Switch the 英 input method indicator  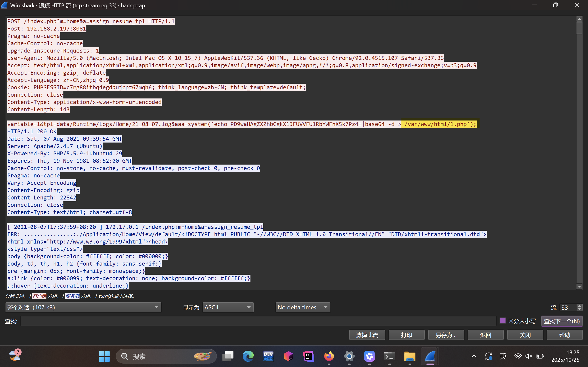tap(503, 356)
